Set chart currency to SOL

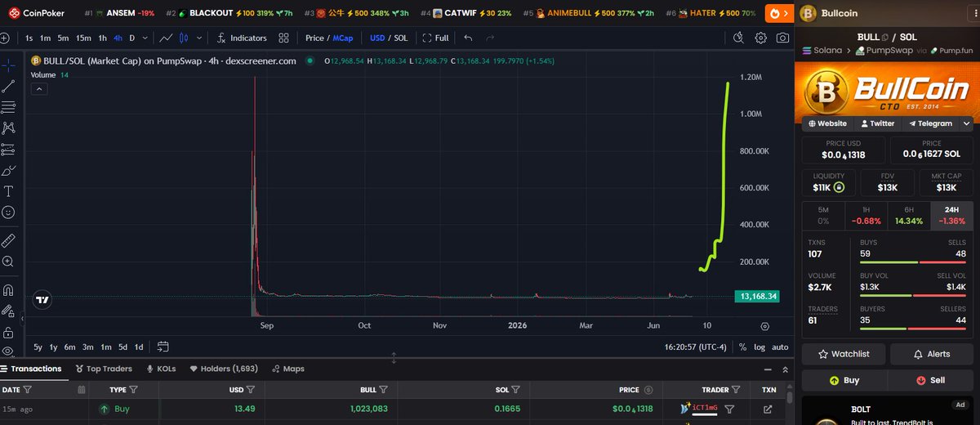[401, 38]
